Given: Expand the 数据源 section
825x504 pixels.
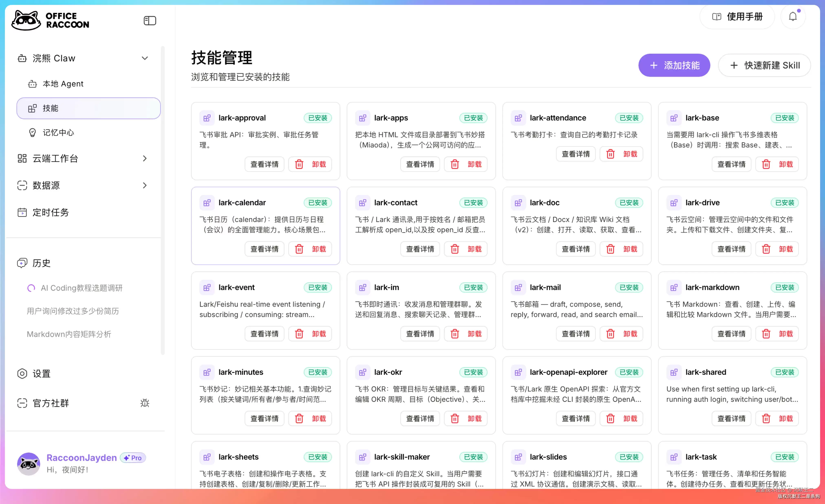Looking at the screenshot, I should pyautogui.click(x=145, y=185).
